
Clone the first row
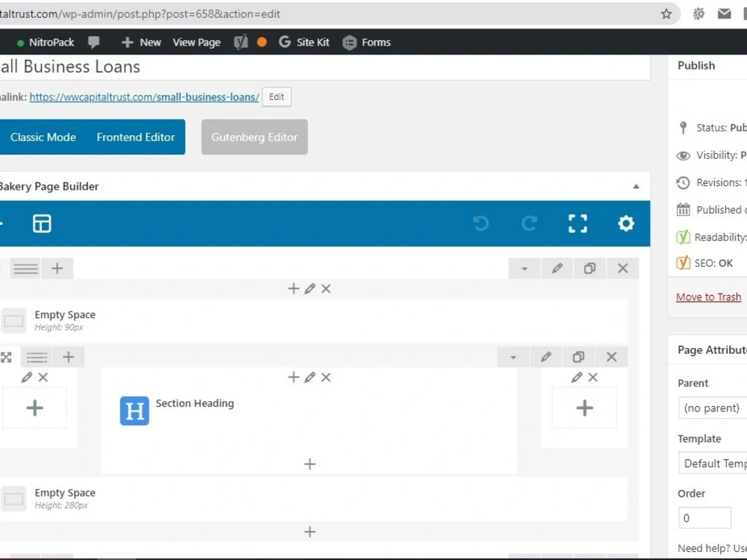coord(590,268)
